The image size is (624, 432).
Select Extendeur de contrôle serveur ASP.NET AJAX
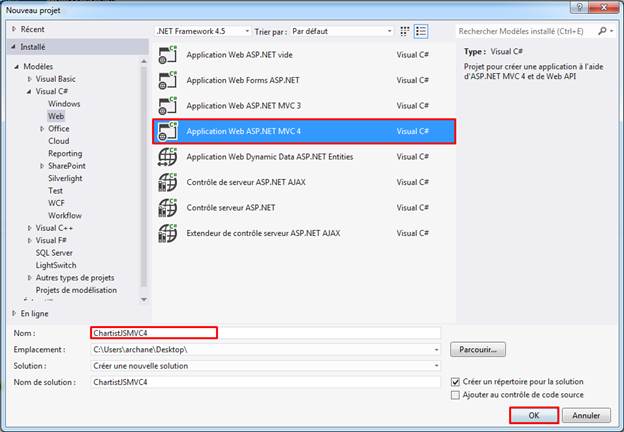[304, 233]
